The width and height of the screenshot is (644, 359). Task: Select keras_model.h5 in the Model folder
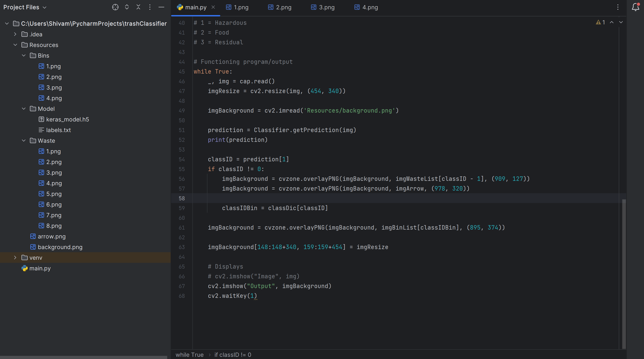point(67,119)
